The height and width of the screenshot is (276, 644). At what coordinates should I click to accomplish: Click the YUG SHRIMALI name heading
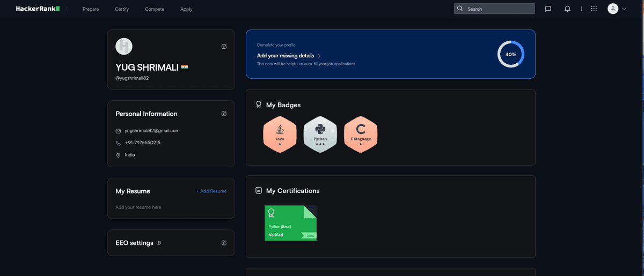click(x=147, y=68)
